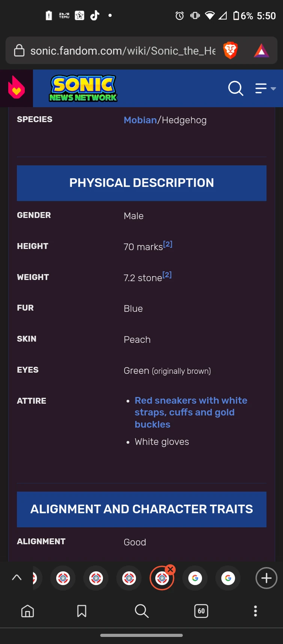The image size is (283, 644).
Task: Tap the lock icon for site info
Action: tap(19, 51)
